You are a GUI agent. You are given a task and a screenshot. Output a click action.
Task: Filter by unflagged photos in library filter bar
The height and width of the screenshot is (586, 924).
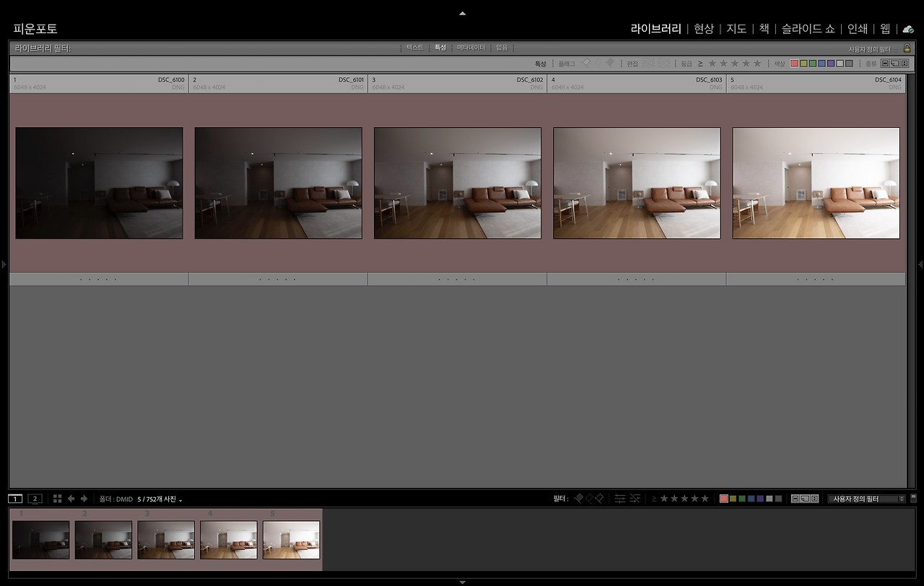pyautogui.click(x=598, y=64)
